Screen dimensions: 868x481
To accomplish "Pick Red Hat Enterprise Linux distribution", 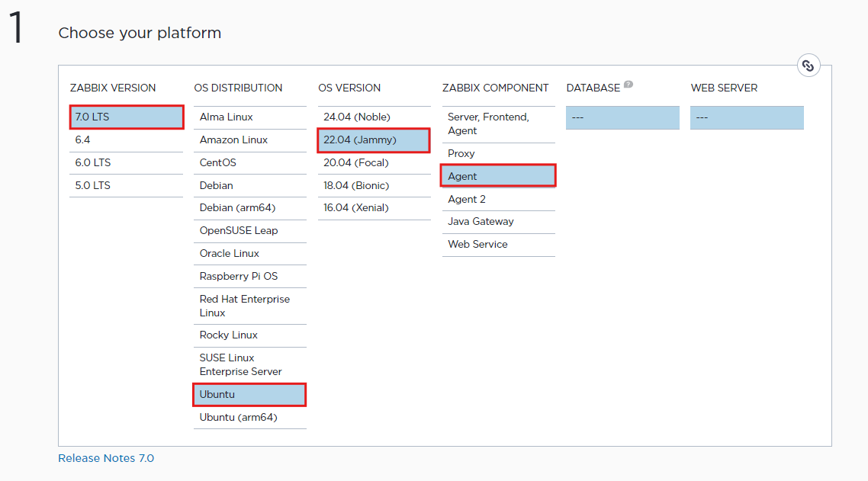I will tap(250, 306).
